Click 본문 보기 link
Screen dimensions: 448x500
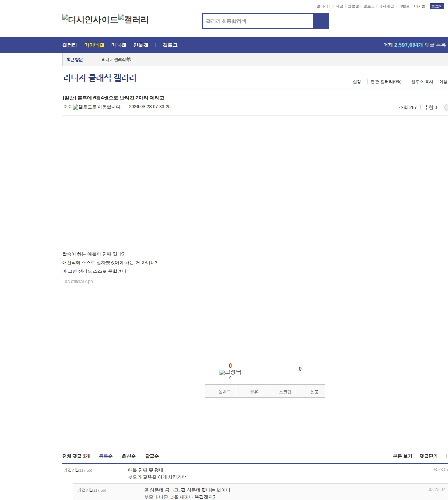(402, 456)
